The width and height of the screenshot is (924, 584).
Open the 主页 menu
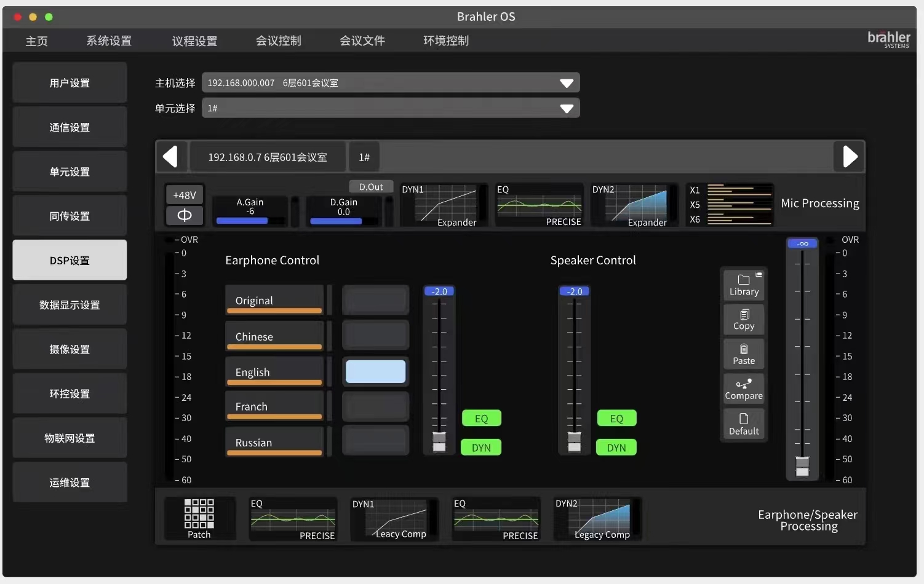point(36,41)
